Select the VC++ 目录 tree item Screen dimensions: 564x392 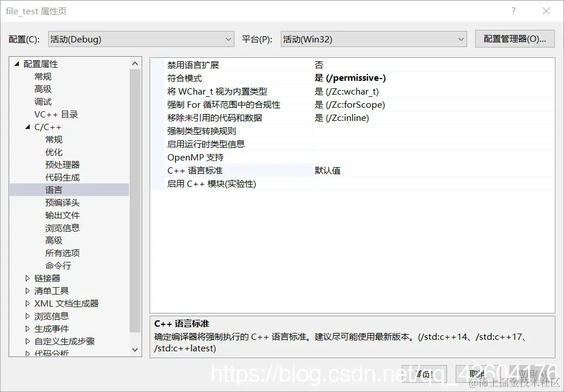56,115
